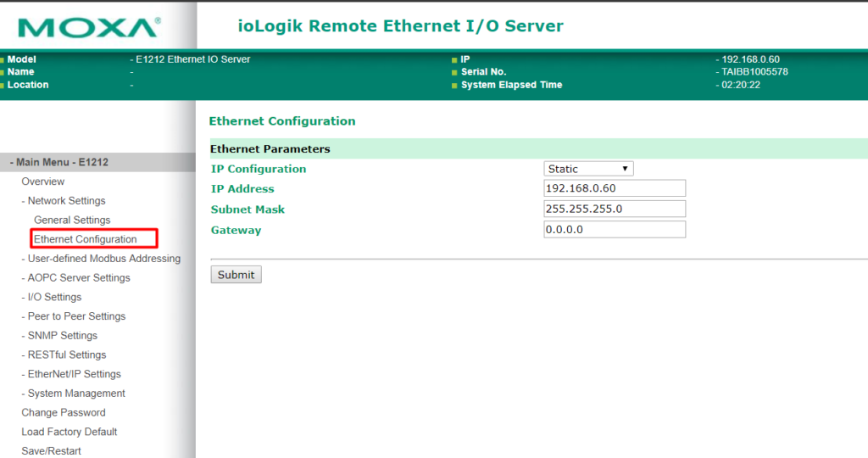Expand User-defined Modbus Addressing
This screenshot has width=868, height=458.
(x=101, y=259)
